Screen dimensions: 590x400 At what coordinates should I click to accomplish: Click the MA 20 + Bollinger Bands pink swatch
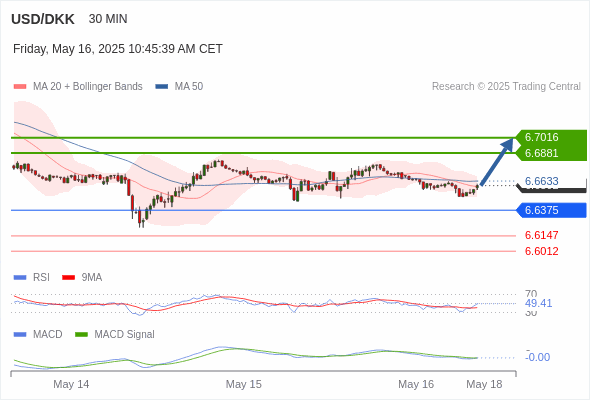pos(20,87)
